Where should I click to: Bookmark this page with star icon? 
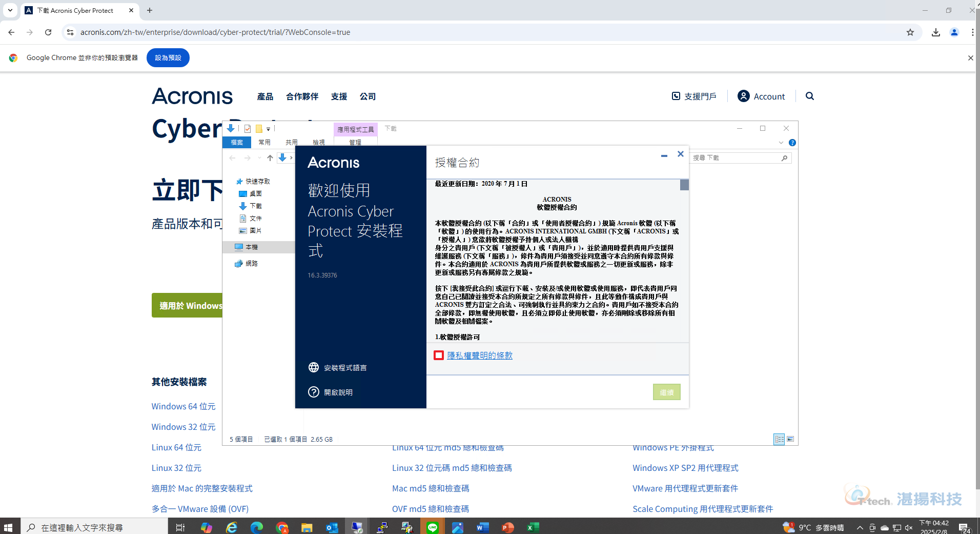coord(910,32)
